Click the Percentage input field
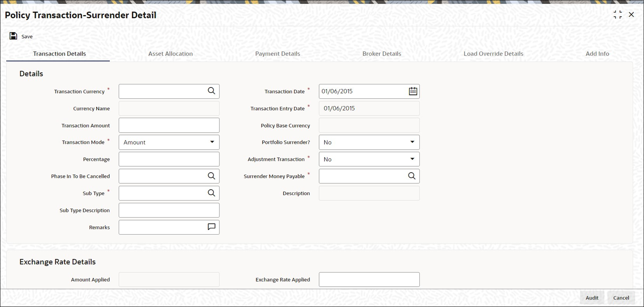The width and height of the screenshot is (644, 307). coord(169,159)
